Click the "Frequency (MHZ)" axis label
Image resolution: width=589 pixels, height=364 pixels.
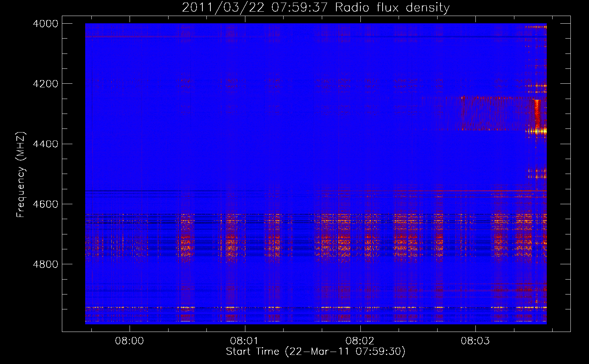[21, 175]
